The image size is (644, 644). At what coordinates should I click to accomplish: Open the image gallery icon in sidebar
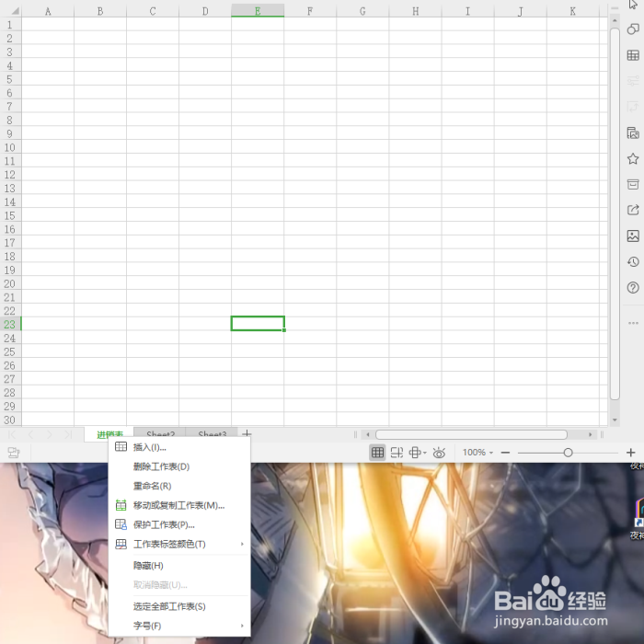point(633,236)
